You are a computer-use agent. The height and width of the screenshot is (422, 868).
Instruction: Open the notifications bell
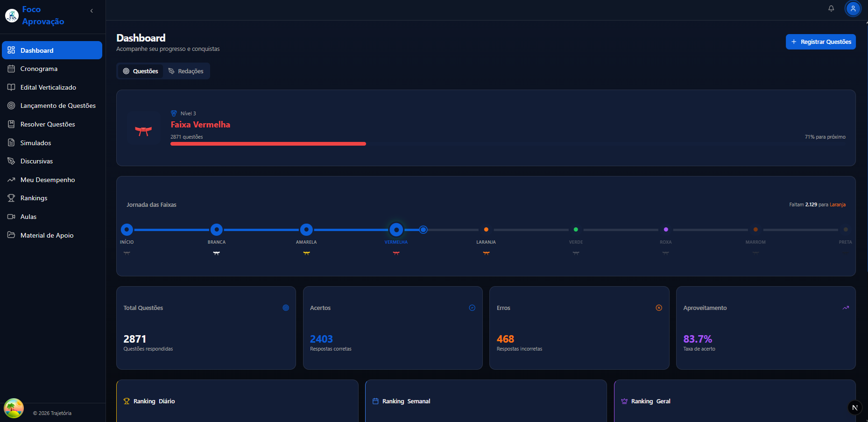tap(831, 8)
